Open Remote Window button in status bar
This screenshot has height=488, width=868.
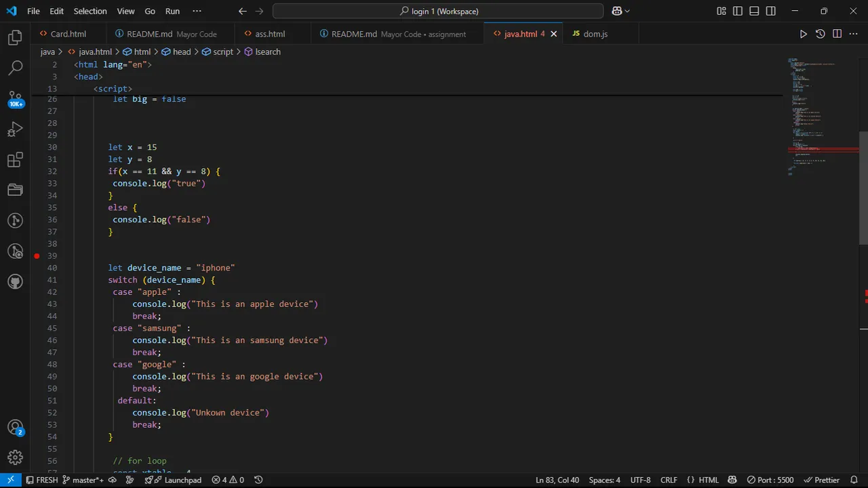[x=10, y=480]
